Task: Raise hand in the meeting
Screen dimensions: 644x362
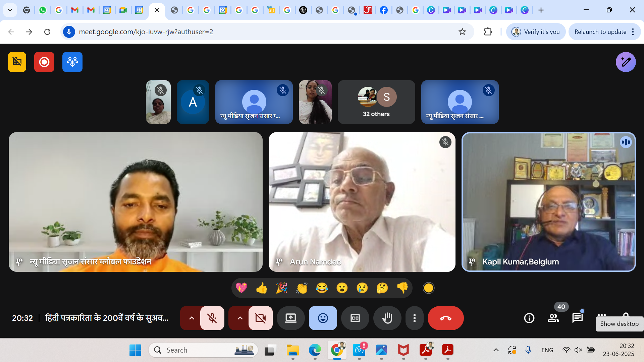Action: (387, 318)
